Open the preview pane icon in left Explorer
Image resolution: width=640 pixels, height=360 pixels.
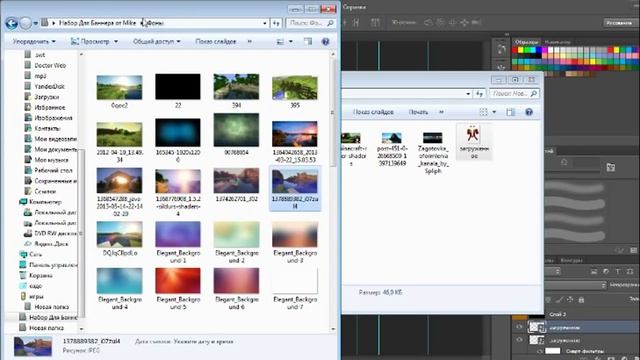(308, 42)
